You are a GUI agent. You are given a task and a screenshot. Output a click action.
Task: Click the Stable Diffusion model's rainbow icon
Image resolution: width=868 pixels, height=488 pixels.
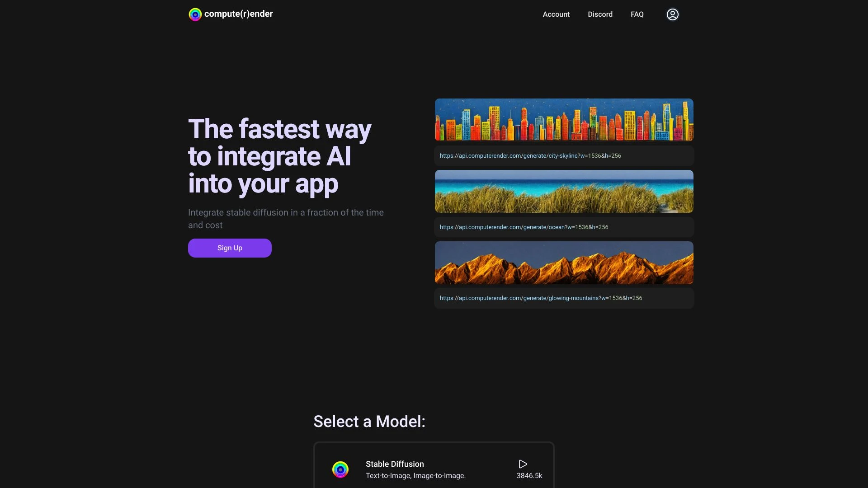(340, 469)
